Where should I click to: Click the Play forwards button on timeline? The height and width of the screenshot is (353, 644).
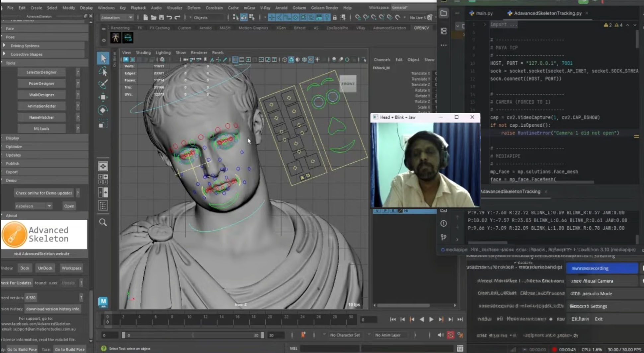point(431,319)
